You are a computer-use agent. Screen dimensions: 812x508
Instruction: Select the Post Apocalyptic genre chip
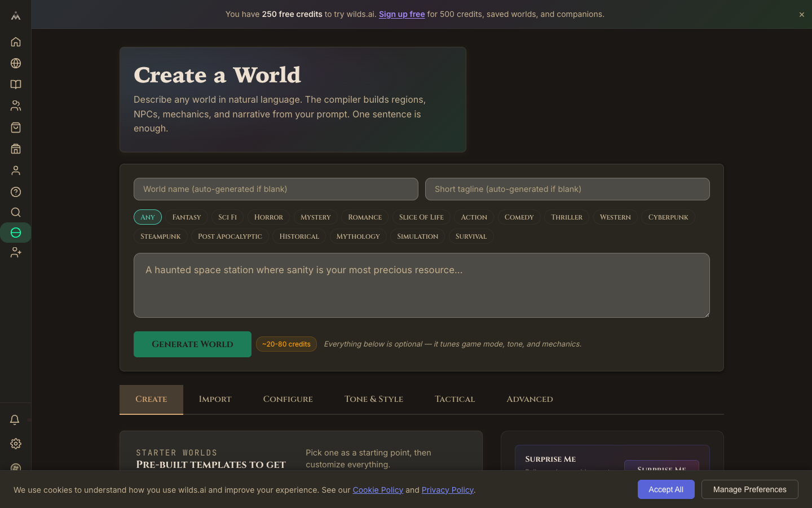click(230, 237)
